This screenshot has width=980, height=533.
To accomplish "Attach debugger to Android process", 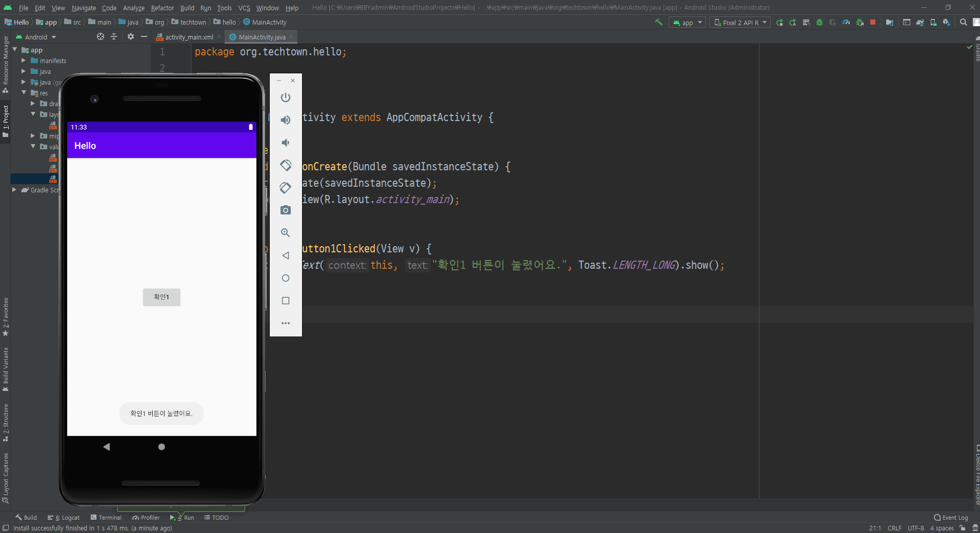I will pos(859,23).
